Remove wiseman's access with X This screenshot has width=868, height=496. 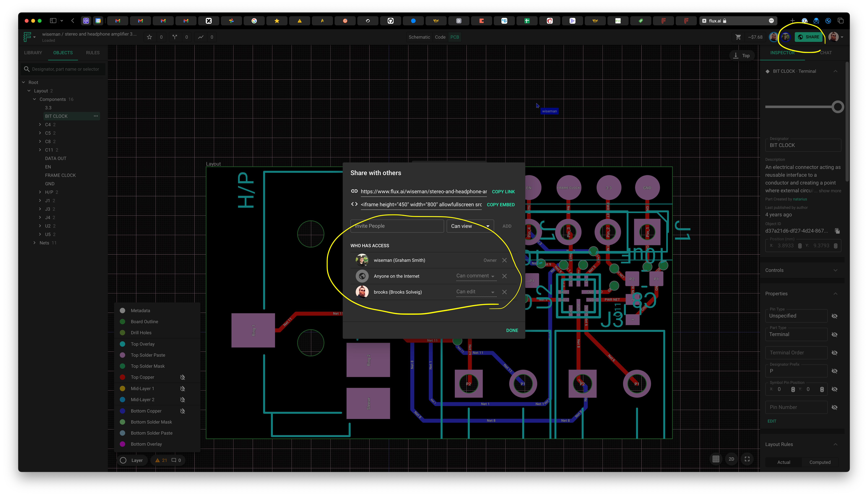click(504, 260)
